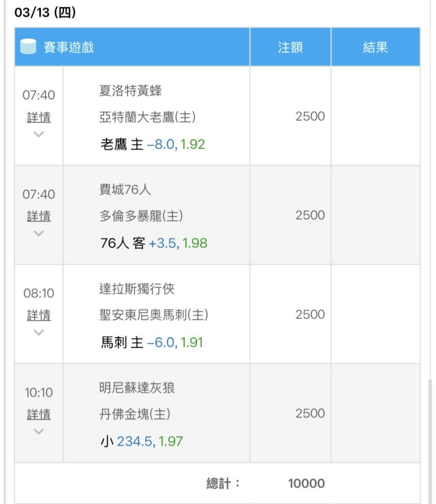Select the 老鷹 主 -8.0, 1.92 bet line
The width and height of the screenshot is (436, 504).
[x=153, y=144]
